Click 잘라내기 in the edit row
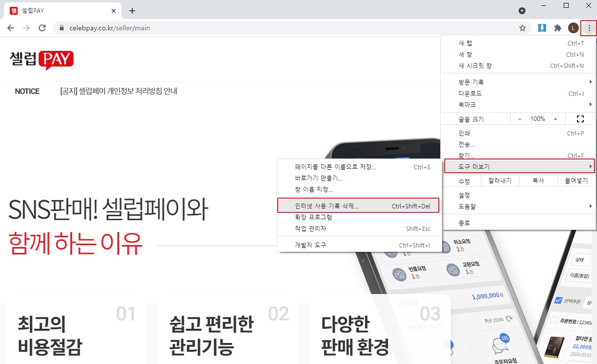The image size is (597, 364). (x=500, y=181)
